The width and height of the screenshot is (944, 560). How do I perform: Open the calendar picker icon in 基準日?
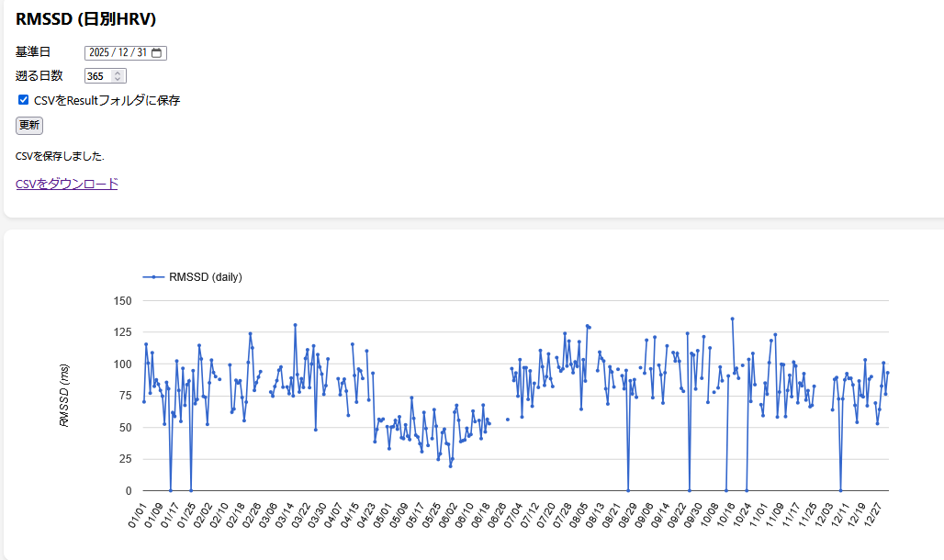157,53
